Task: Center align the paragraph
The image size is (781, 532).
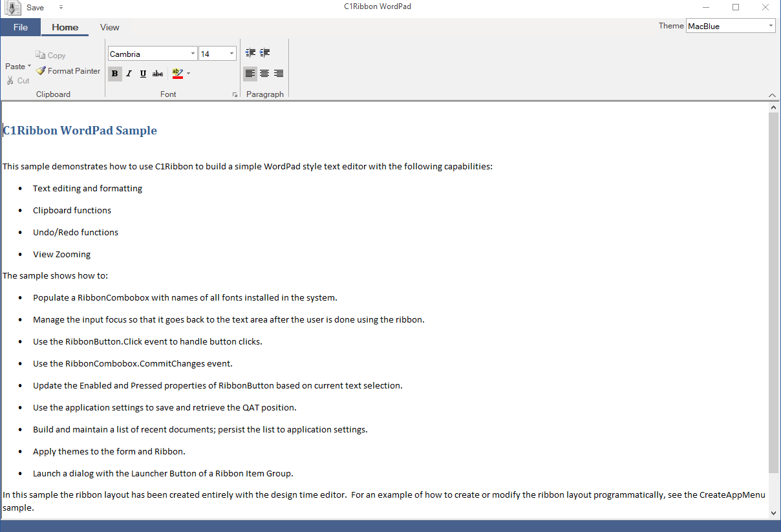Action: [264, 74]
